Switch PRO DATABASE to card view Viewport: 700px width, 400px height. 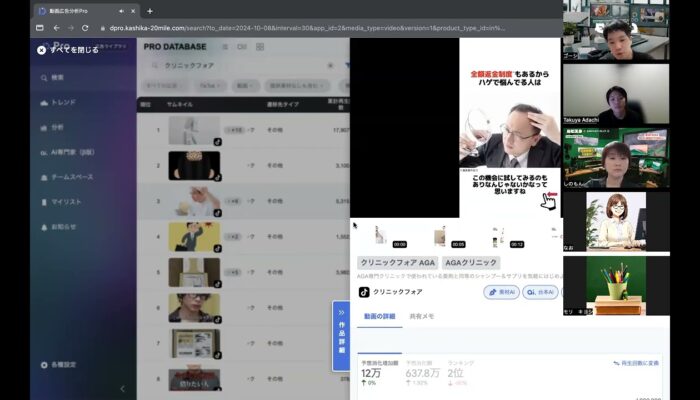242,47
